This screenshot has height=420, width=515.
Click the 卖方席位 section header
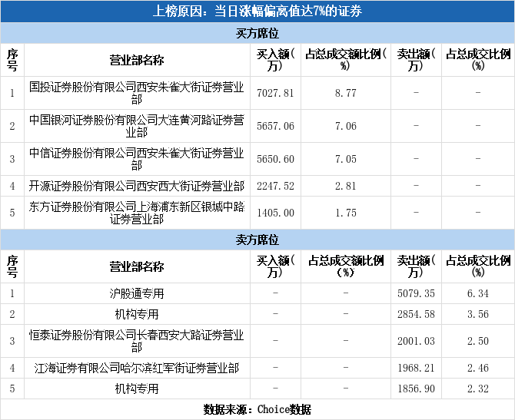(257, 240)
